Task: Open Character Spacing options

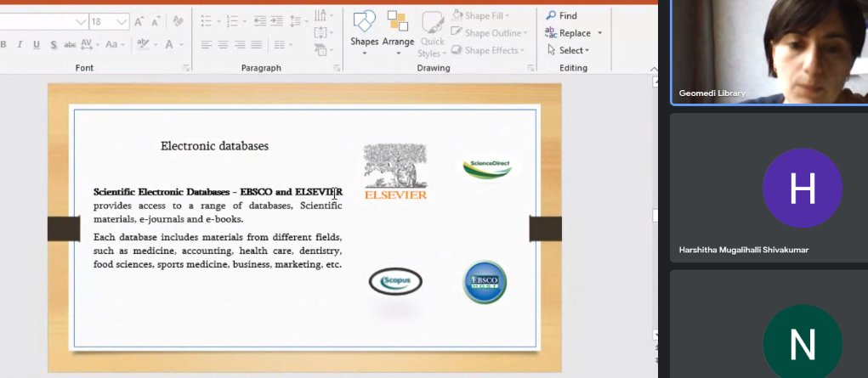Action: pos(89,44)
